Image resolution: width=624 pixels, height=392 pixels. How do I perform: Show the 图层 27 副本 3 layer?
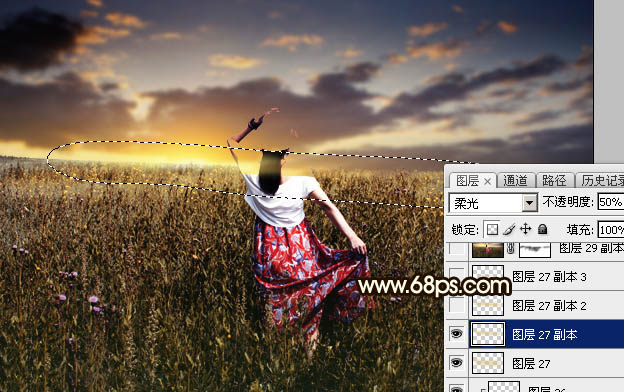click(456, 276)
